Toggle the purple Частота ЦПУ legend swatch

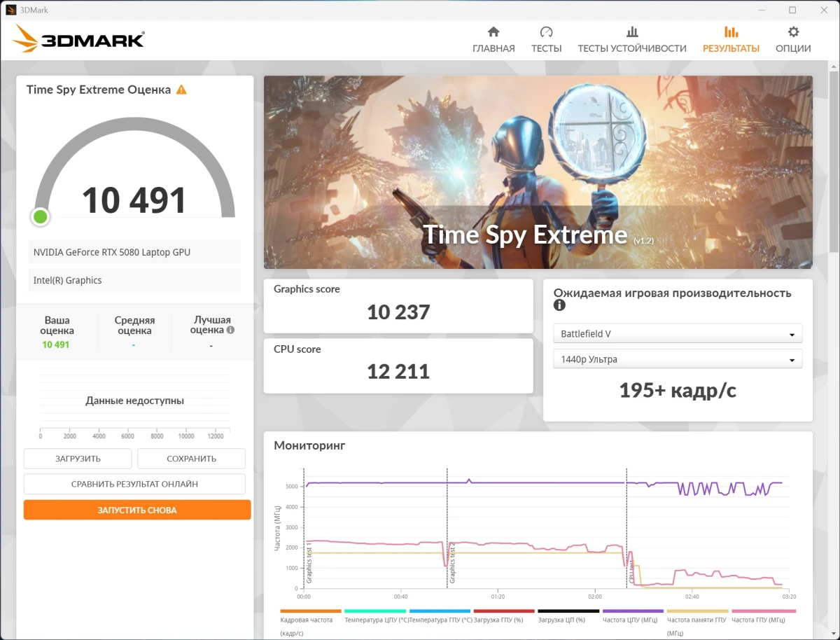(633, 611)
